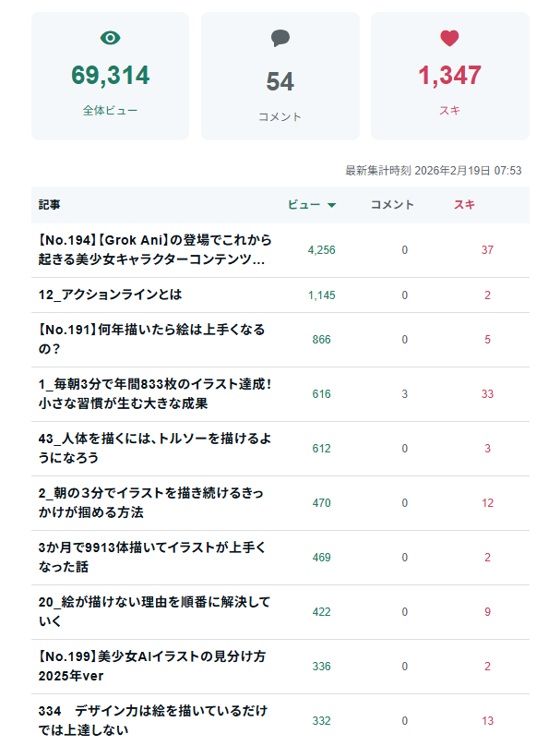
Task: Click the 69,314 total views card
Action: click(x=110, y=77)
